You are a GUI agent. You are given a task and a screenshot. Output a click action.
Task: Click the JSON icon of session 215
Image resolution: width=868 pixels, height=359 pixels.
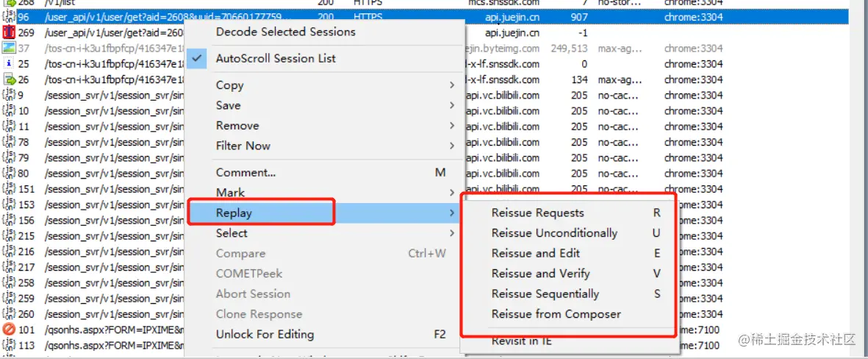pos(8,235)
